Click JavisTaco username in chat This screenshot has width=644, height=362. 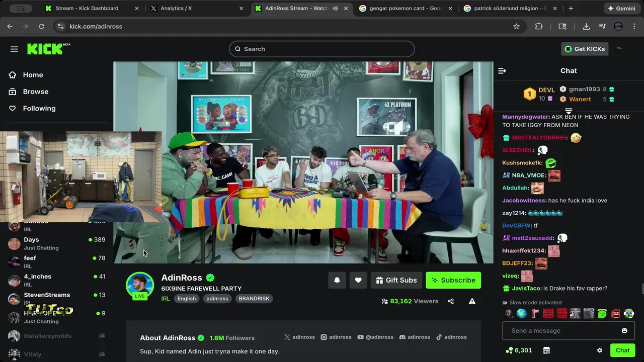click(x=526, y=288)
